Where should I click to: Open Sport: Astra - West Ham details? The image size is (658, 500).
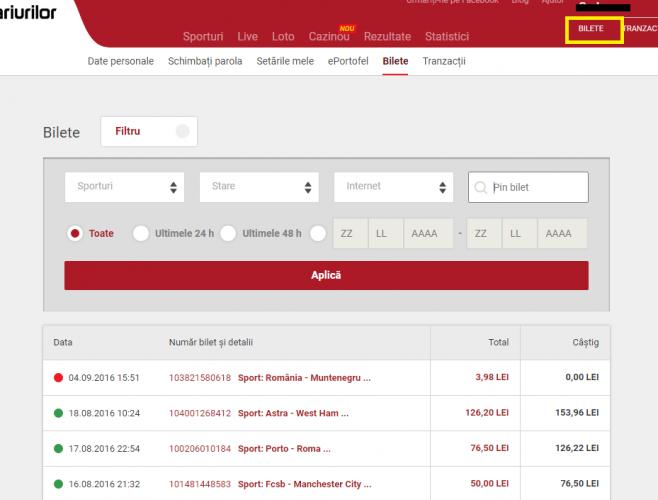[293, 413]
